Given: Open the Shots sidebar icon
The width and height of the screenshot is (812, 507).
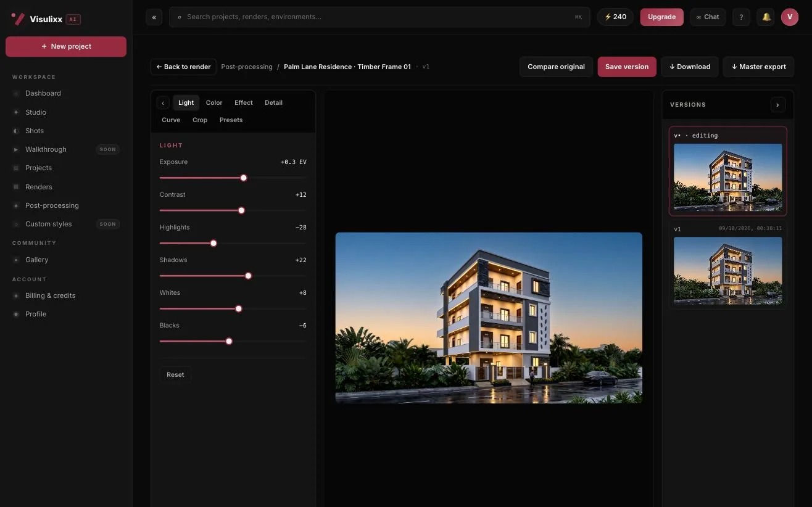Looking at the screenshot, I should [x=16, y=131].
